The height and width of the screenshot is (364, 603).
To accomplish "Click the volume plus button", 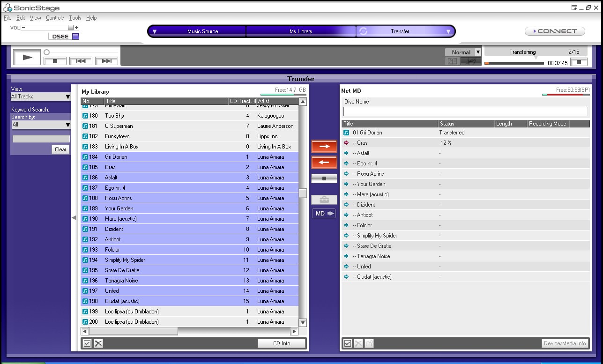I will [x=76, y=28].
